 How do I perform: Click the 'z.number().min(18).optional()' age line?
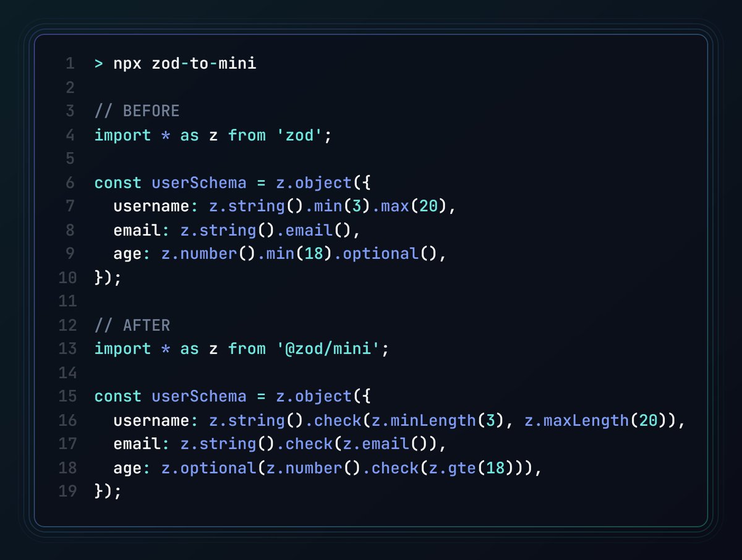(x=279, y=254)
